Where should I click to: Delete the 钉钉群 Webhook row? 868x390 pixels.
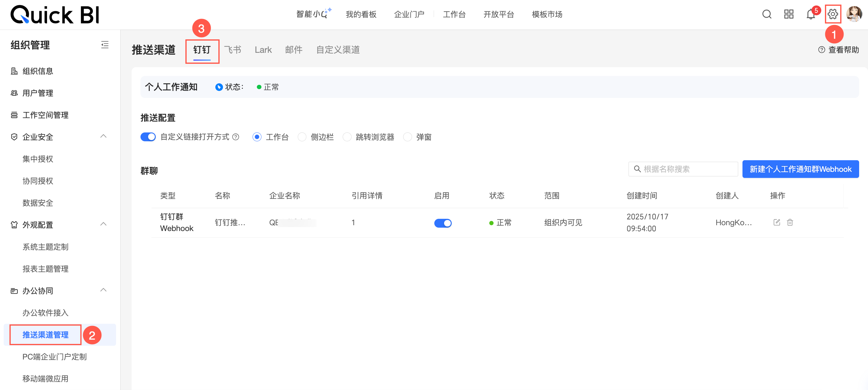[790, 222]
